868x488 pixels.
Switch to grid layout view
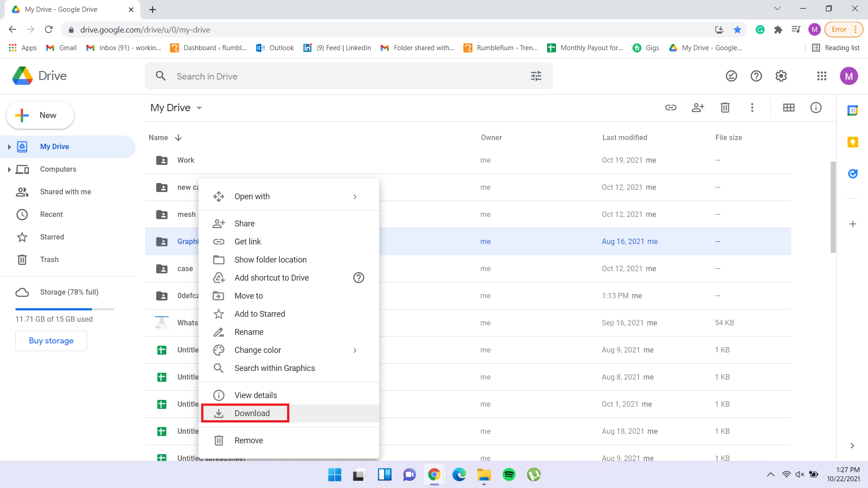point(789,108)
